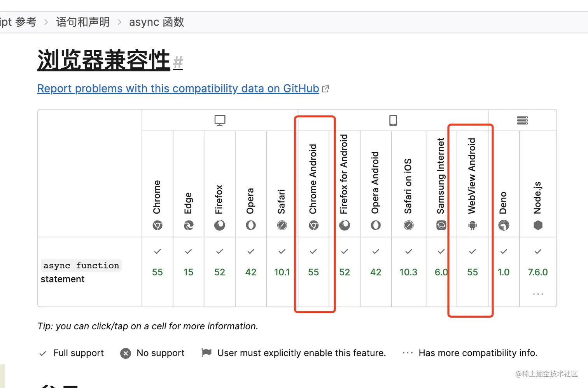Viewport: 588px width, 388px height.
Task: Click the Opera column header label
Action: point(250,201)
